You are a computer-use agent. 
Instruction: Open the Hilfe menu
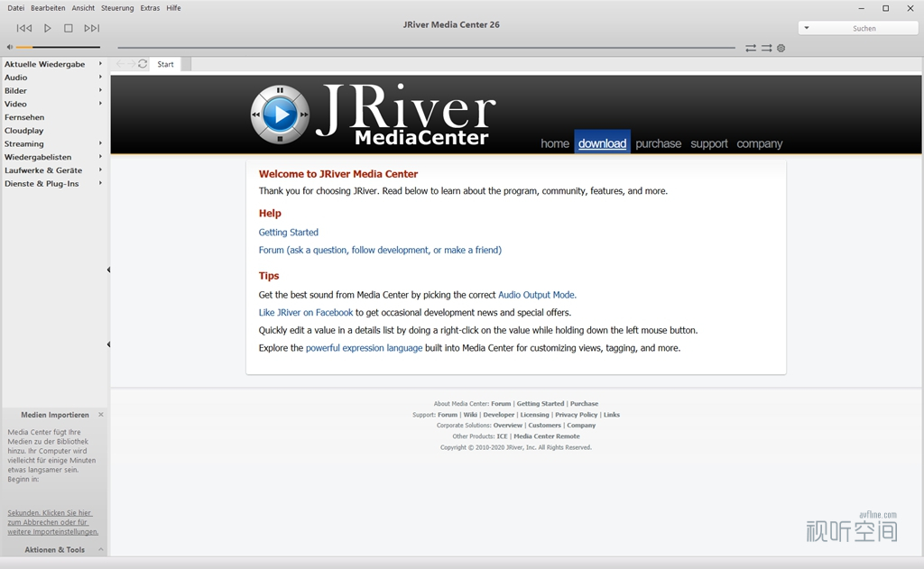click(x=173, y=8)
